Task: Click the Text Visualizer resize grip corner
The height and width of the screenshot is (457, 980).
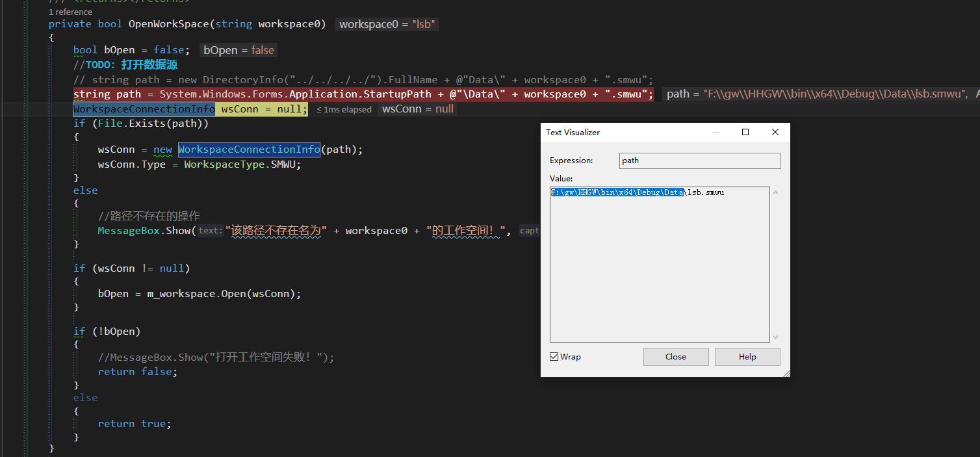Action: 786,372
